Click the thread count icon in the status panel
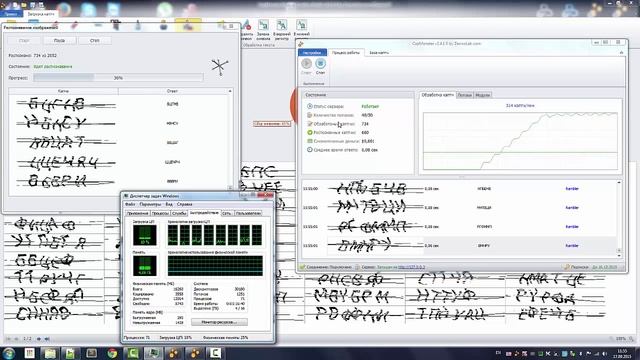Image resolution: width=640 pixels, height=360 pixels. (x=310, y=115)
